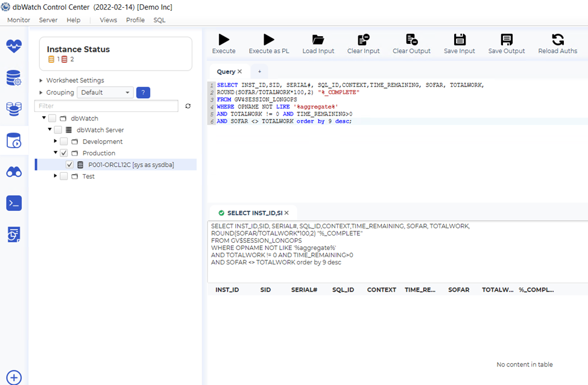Close the SELECT INST_ID result tab

286,213
